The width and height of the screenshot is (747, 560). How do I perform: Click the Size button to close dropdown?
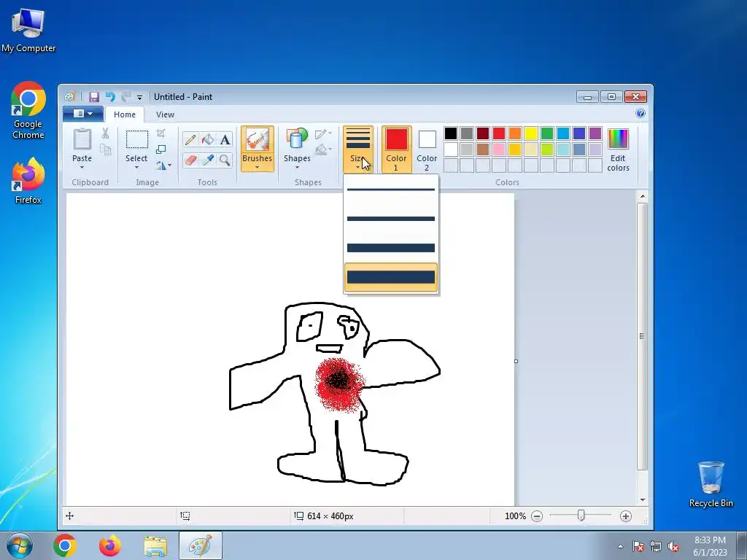[357, 149]
